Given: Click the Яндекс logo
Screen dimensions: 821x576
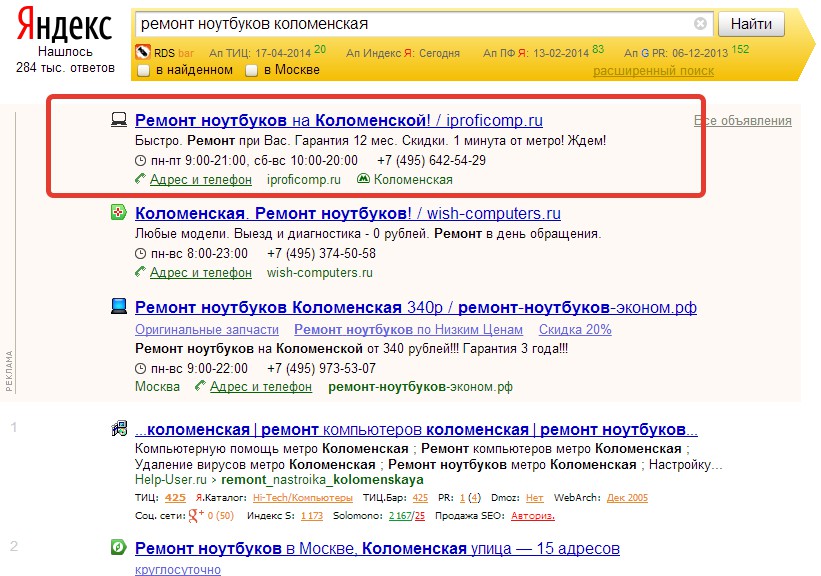Looking at the screenshot, I should coord(65,25).
